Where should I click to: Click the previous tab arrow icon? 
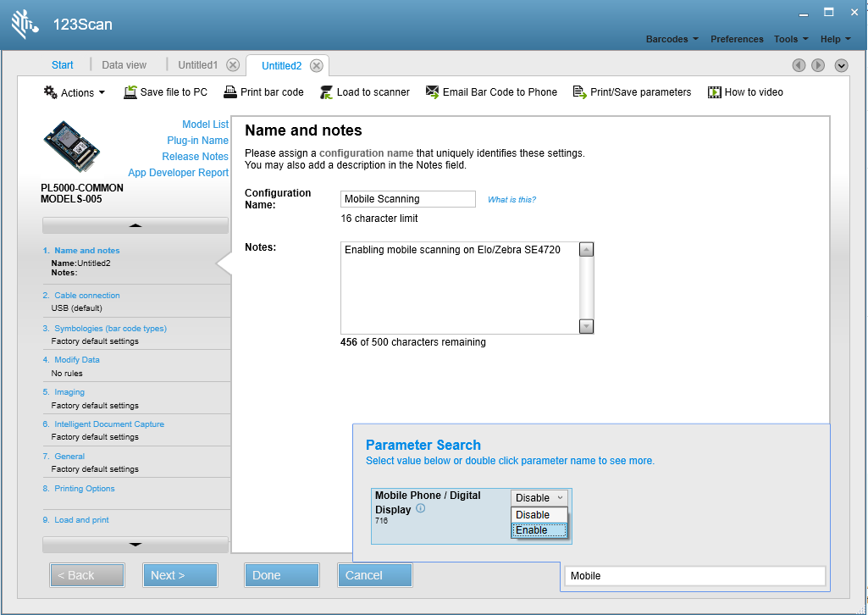click(799, 65)
